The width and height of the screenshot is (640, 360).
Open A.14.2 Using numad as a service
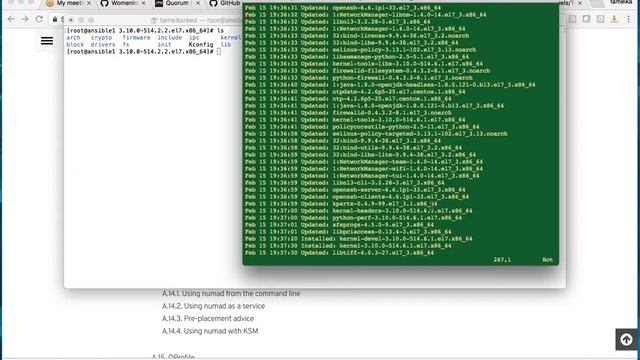pos(213,306)
